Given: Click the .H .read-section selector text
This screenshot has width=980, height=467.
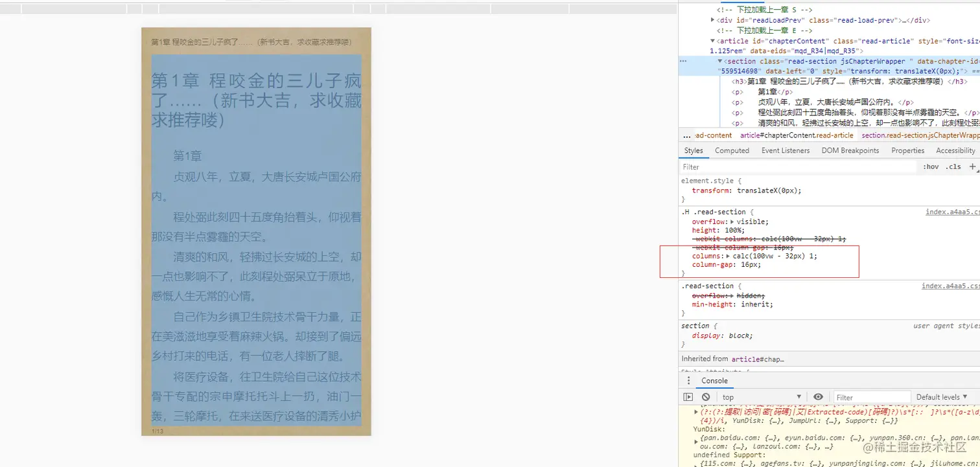Looking at the screenshot, I should (x=713, y=212).
